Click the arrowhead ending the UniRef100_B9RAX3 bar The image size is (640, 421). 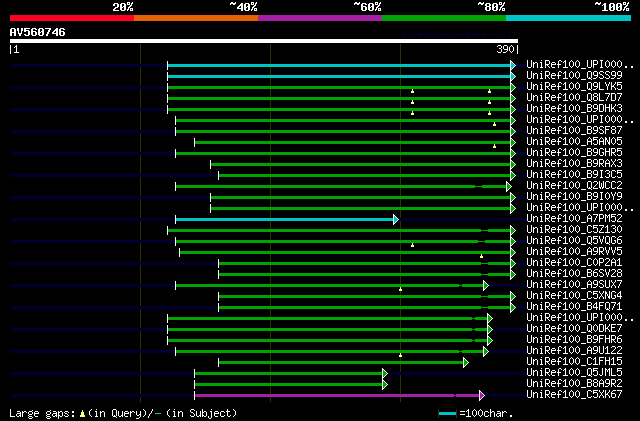[x=513, y=165]
